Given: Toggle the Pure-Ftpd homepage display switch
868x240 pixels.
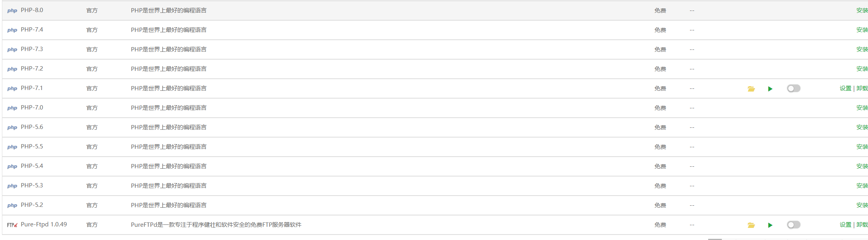Looking at the screenshot, I should pos(793,225).
